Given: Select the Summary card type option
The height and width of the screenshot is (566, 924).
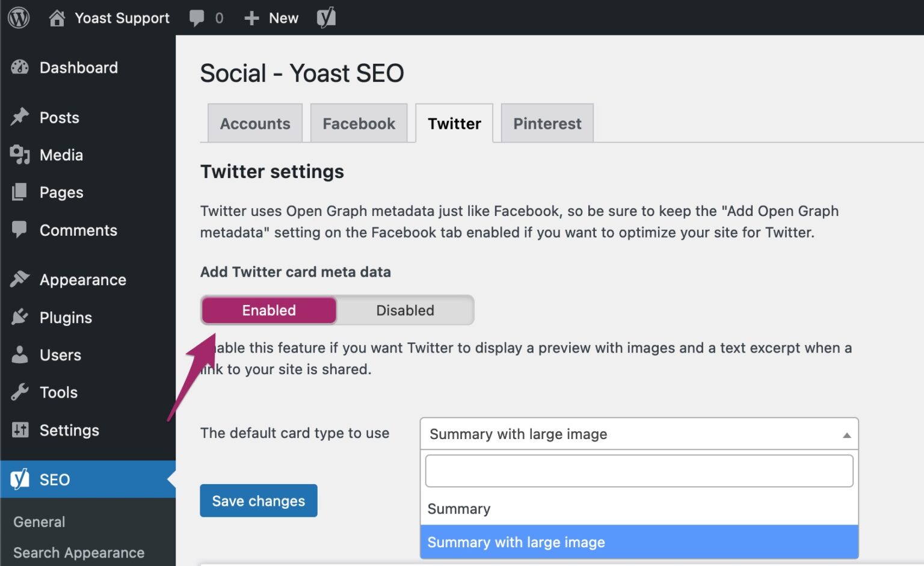Looking at the screenshot, I should (x=459, y=508).
